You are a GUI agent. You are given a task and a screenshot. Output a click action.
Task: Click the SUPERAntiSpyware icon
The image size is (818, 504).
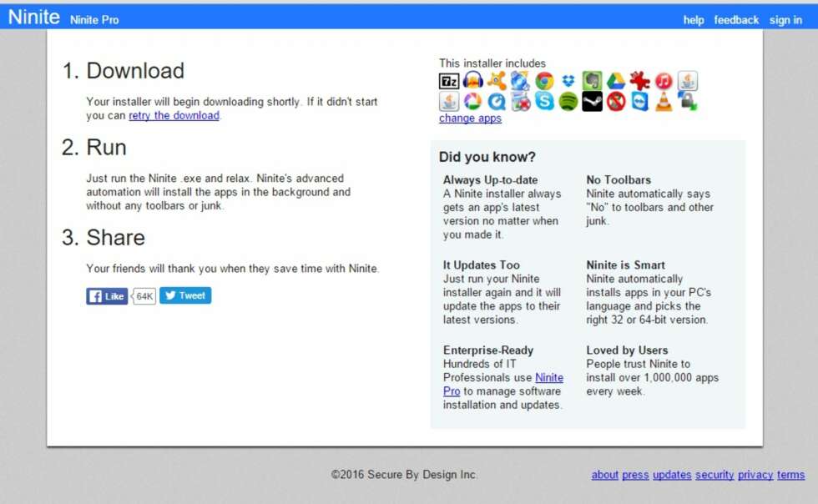pos(616,101)
